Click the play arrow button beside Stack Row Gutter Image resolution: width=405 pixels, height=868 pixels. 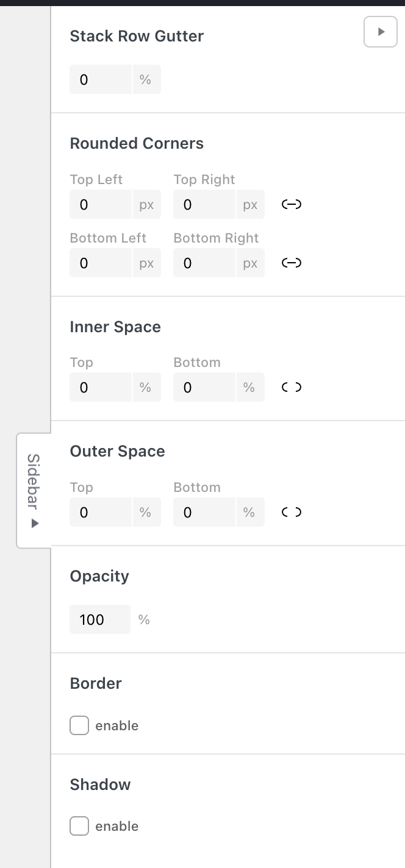point(381,32)
